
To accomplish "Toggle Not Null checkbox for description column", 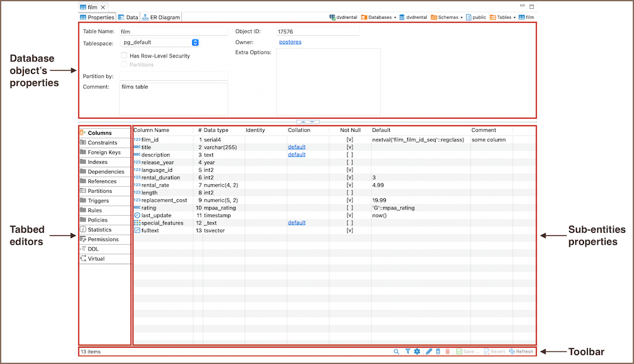I will (x=349, y=155).
